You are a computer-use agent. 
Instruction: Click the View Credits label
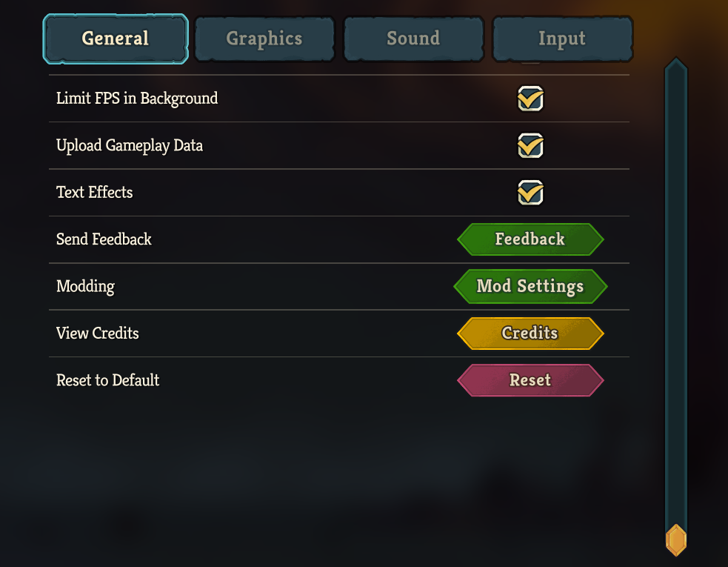point(98,334)
